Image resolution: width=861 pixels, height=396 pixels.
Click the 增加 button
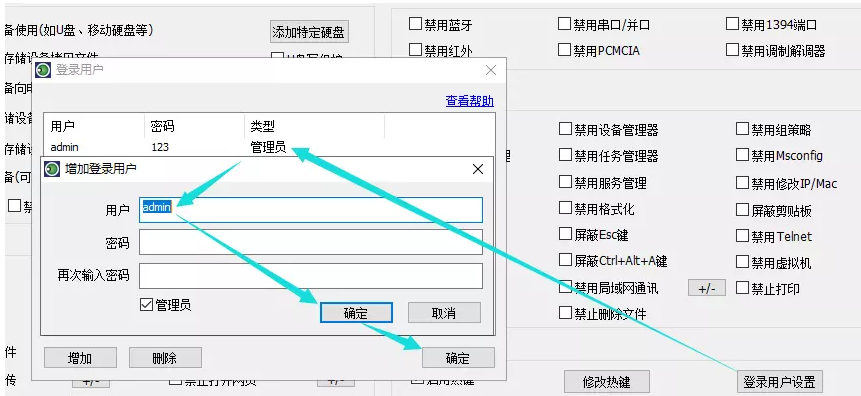(80, 358)
